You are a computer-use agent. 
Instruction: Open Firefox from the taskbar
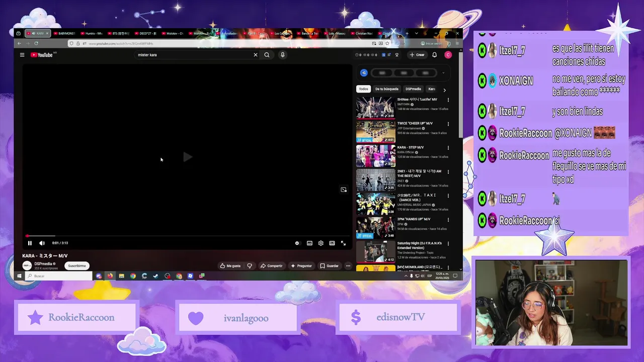[110, 276]
